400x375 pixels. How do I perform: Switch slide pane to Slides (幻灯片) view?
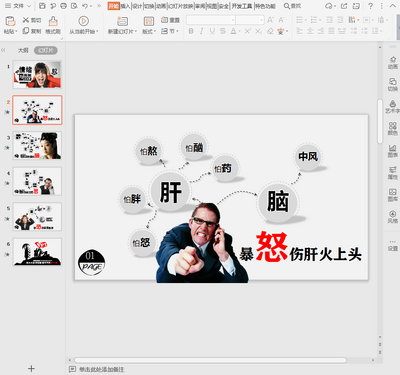(x=46, y=50)
